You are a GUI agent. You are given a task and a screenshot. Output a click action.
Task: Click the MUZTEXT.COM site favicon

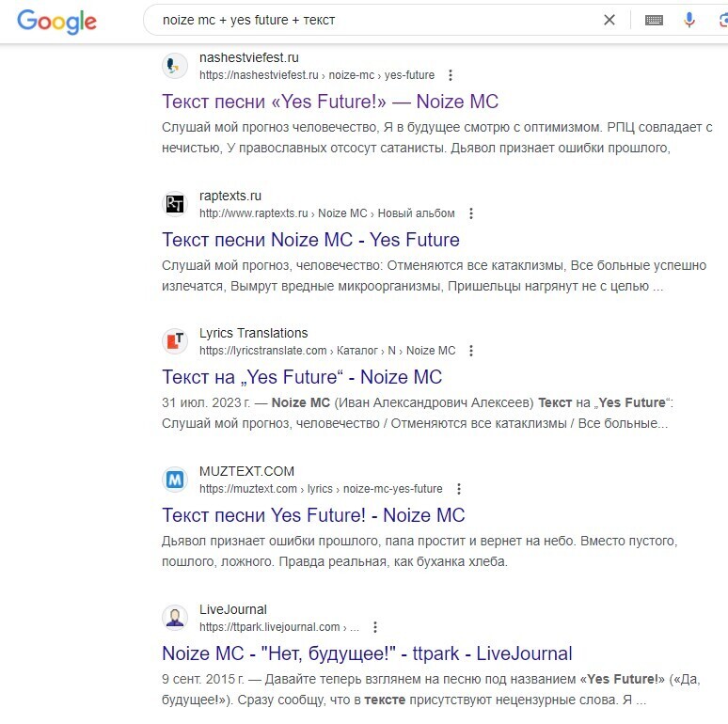(x=174, y=480)
